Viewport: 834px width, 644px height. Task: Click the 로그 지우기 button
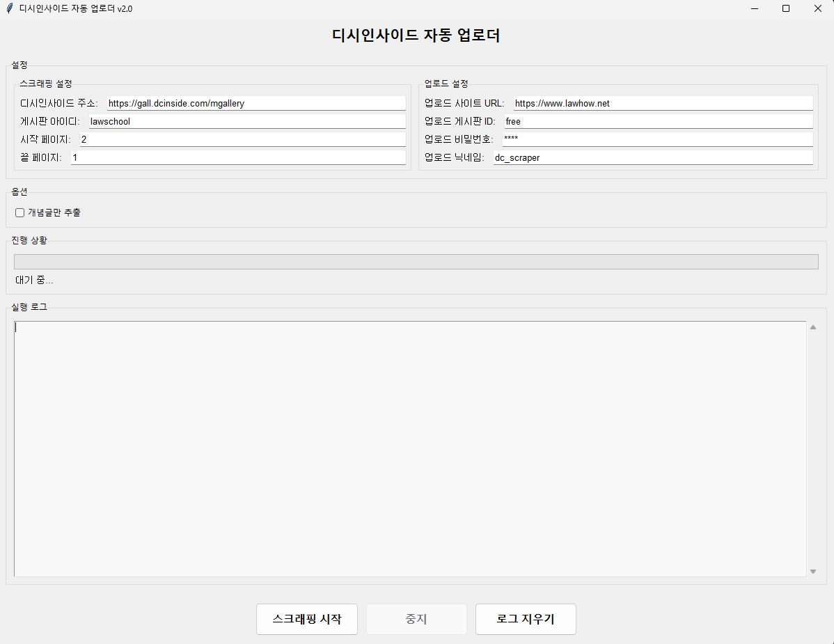pyautogui.click(x=526, y=619)
